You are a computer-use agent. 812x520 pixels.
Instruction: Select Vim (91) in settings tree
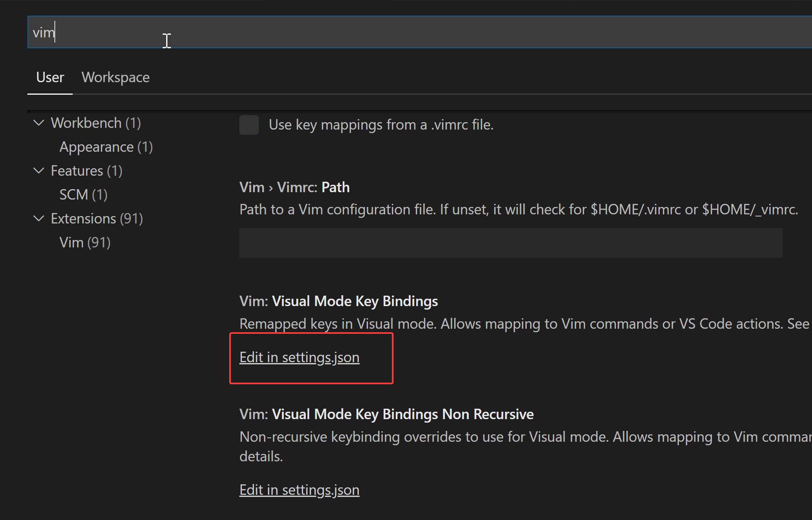[85, 243]
